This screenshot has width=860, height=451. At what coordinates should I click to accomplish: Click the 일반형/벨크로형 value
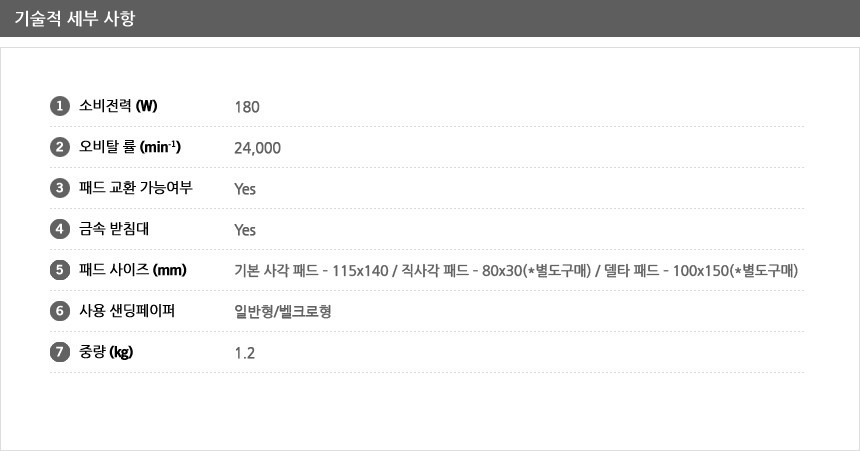click(x=282, y=312)
